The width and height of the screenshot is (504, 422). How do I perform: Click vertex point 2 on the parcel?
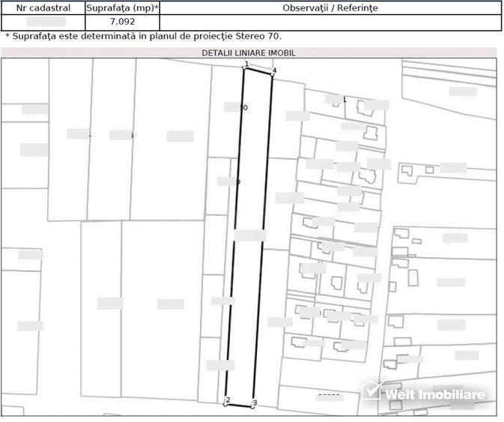pyautogui.click(x=225, y=404)
